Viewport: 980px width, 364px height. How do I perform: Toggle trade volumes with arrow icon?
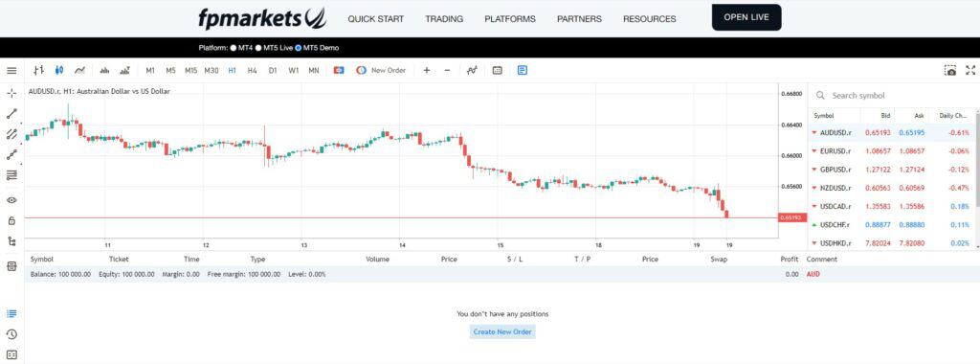coord(125,71)
